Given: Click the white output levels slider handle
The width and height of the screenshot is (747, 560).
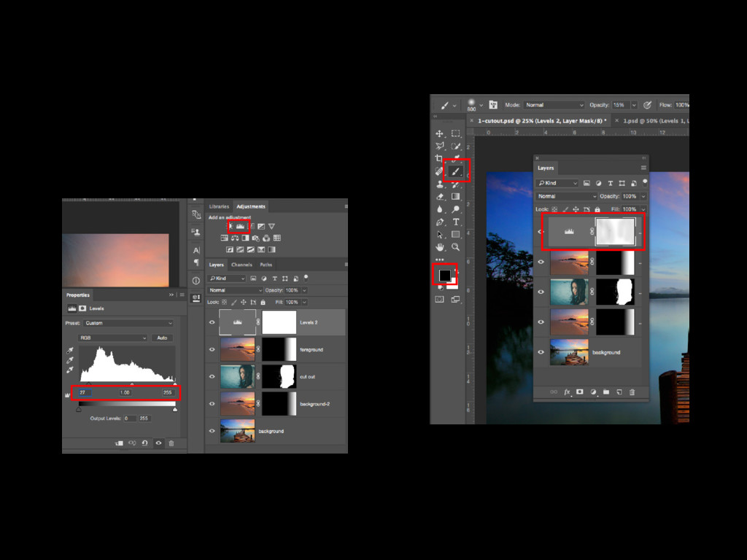Looking at the screenshot, I should click(x=175, y=409).
